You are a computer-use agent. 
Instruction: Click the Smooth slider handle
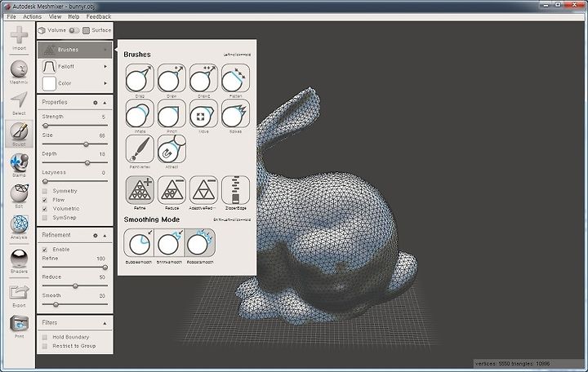click(x=56, y=305)
